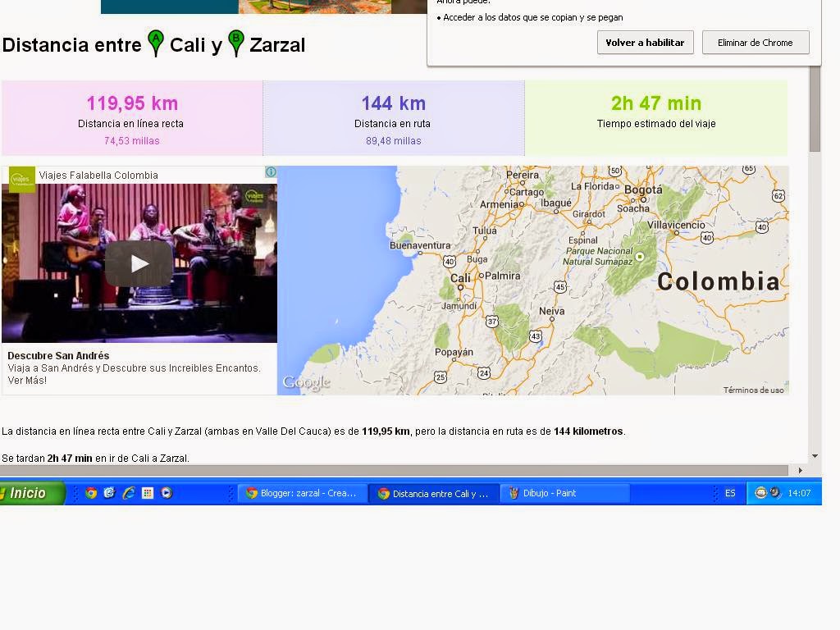Viewport: 840px width, 630px height.
Task: Click route 45 shield on map
Action: pyautogui.click(x=559, y=286)
